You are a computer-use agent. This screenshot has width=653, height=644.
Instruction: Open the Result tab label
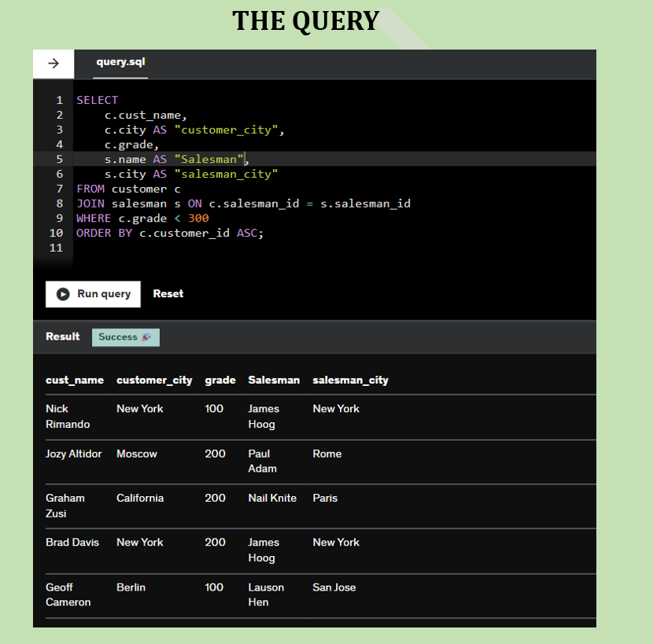(62, 337)
